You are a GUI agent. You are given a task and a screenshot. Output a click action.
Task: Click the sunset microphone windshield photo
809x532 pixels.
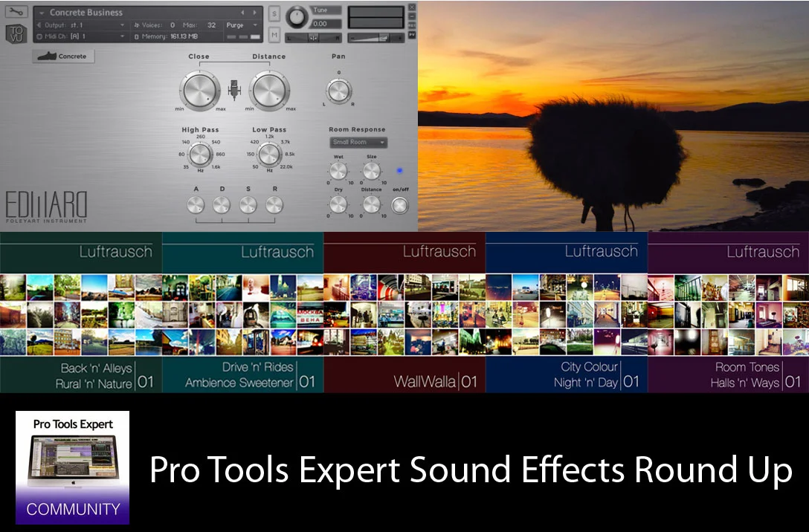point(613,115)
